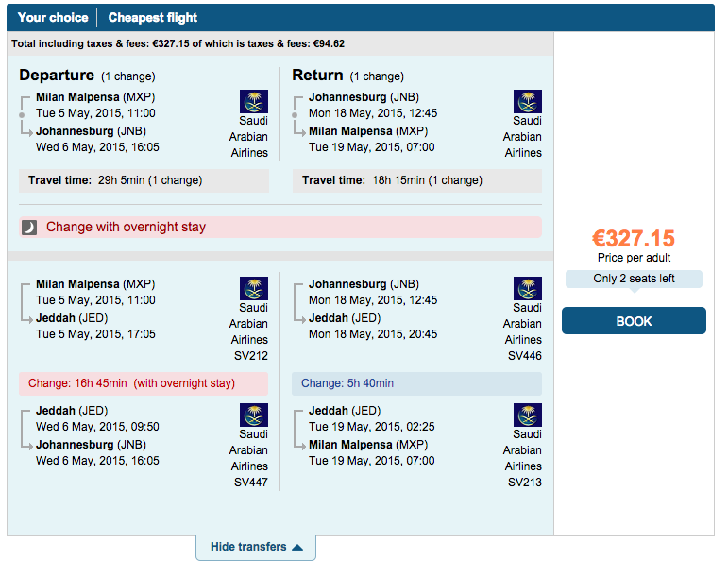The image size is (728, 576).
Task: Click the Hide transfers arrow icon
Action: [297, 548]
